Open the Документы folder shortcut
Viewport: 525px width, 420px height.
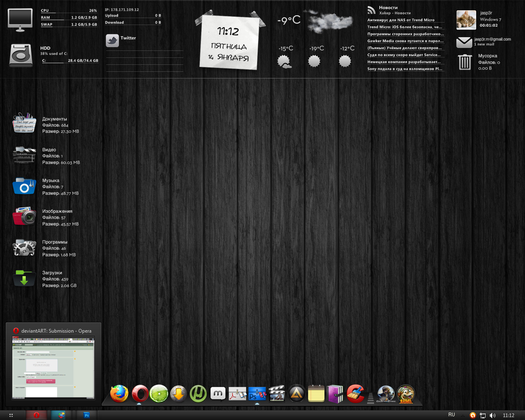pos(24,123)
